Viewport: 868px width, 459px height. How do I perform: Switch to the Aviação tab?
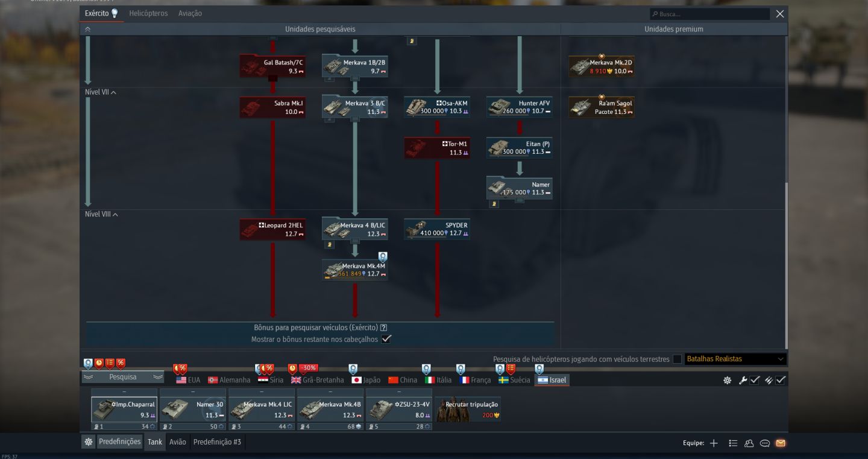[x=190, y=13]
